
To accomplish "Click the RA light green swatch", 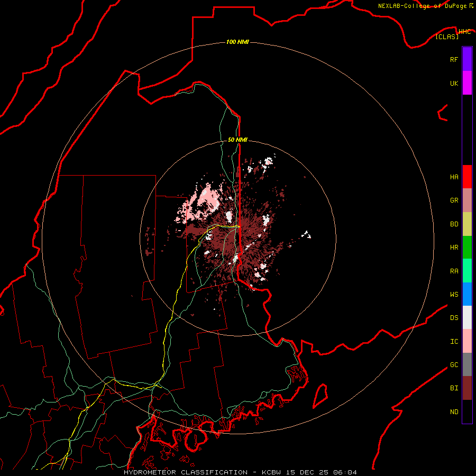I will pyautogui.click(x=467, y=271).
